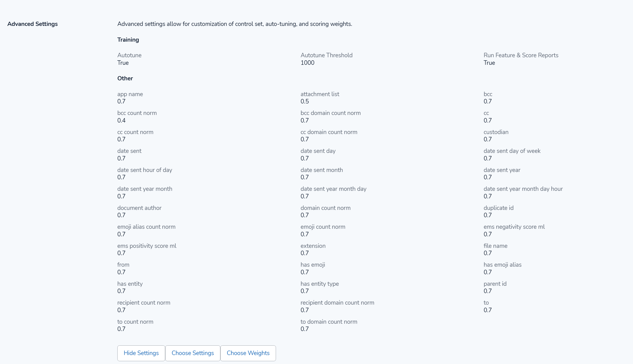Select the bcc count norm value 0.4
This screenshot has height=364, width=633.
(x=121, y=120)
